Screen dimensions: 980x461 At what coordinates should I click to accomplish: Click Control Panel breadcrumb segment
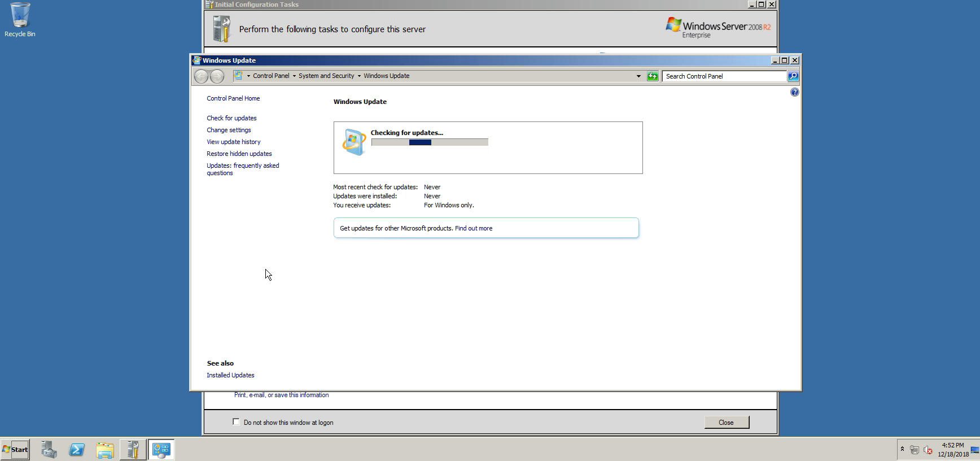click(271, 76)
